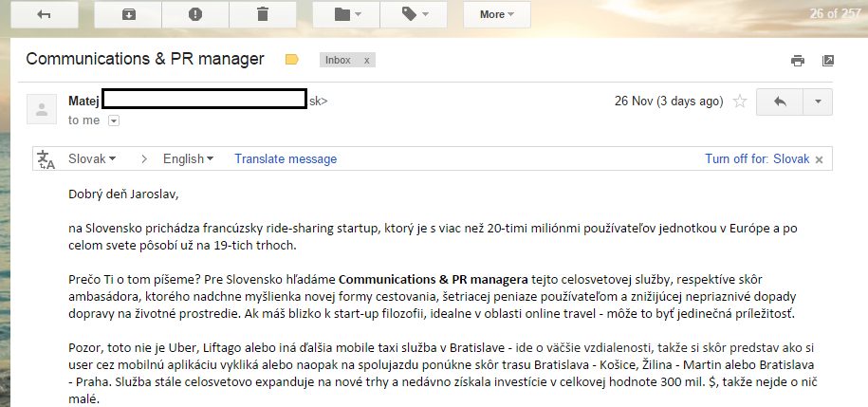Dismiss the translation bar

tap(819, 159)
